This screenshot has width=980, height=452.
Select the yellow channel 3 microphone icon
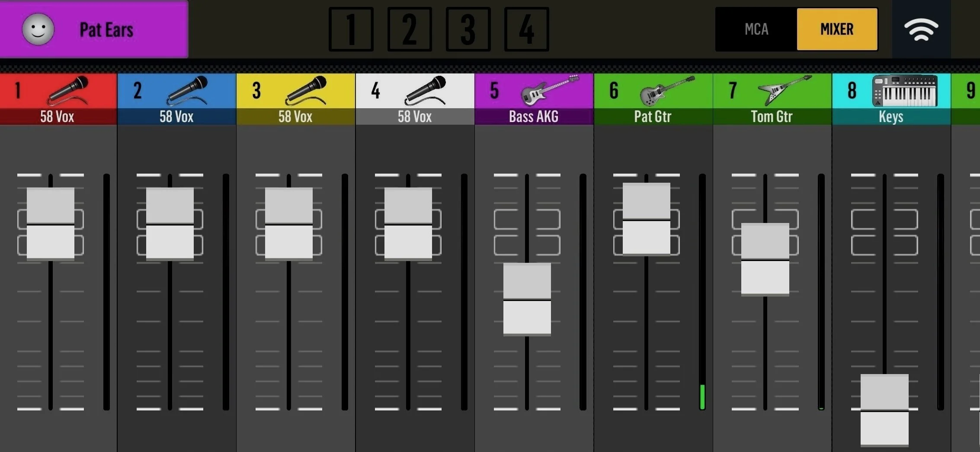(x=306, y=90)
